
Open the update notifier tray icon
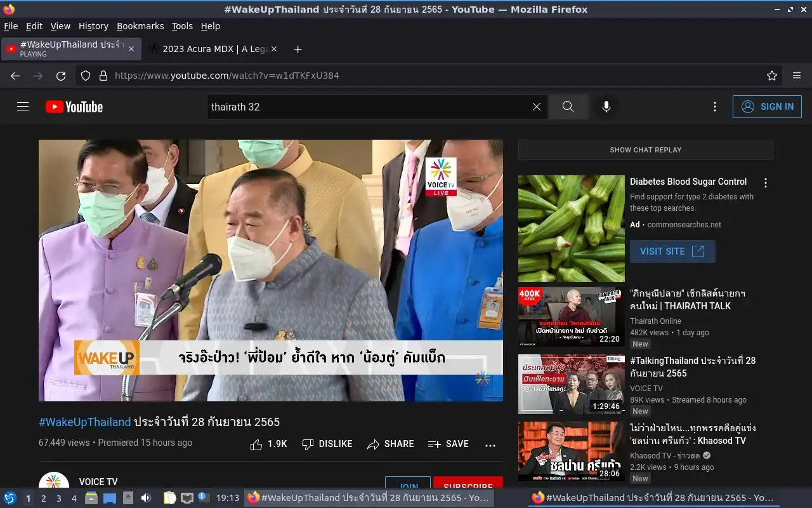click(202, 497)
